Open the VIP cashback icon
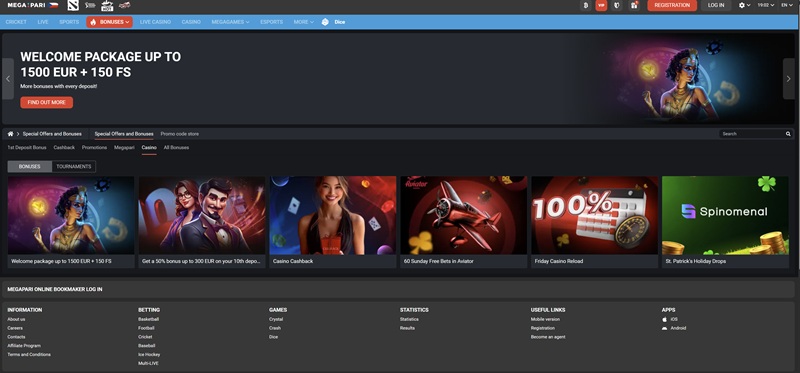 pyautogui.click(x=601, y=5)
